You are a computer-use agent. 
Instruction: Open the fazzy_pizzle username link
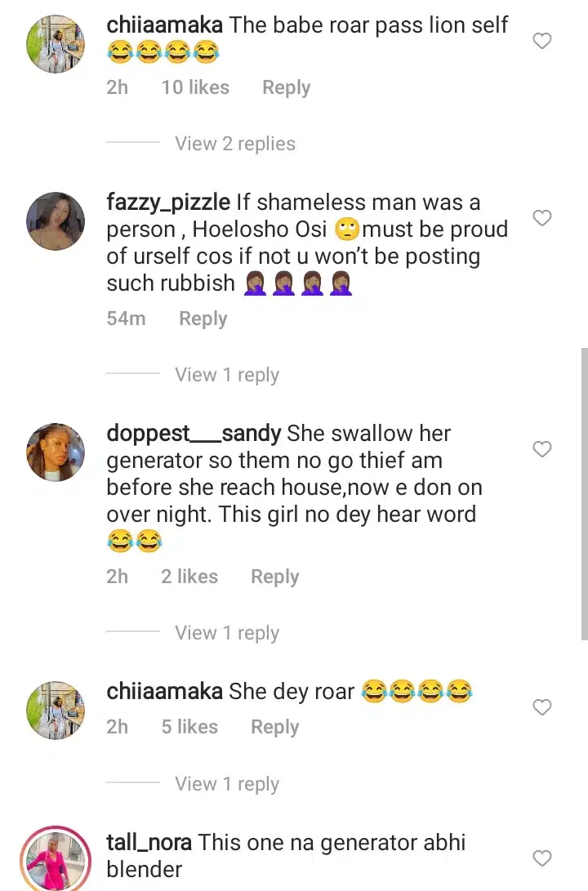pyautogui.click(x=168, y=202)
